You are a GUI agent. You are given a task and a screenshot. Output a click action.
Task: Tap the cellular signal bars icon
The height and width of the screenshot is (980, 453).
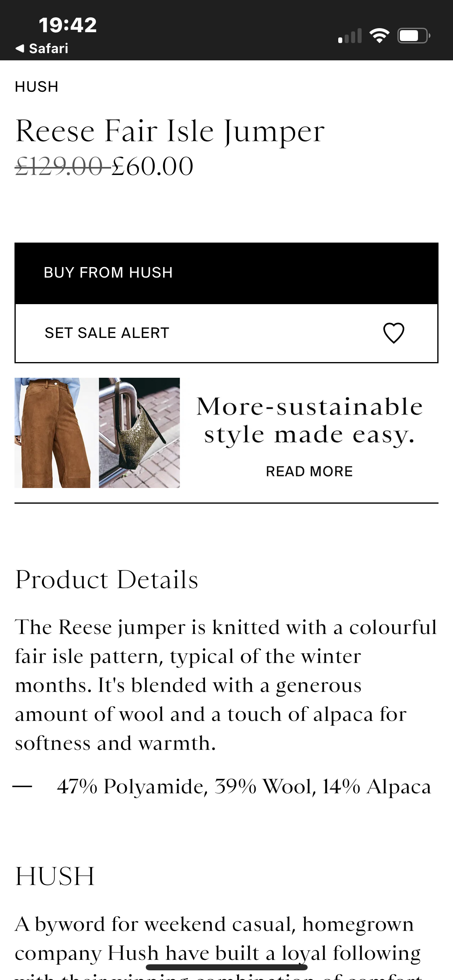[350, 36]
